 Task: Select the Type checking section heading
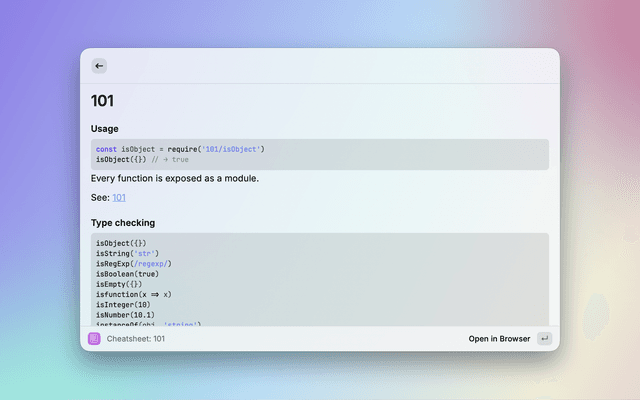(123, 223)
